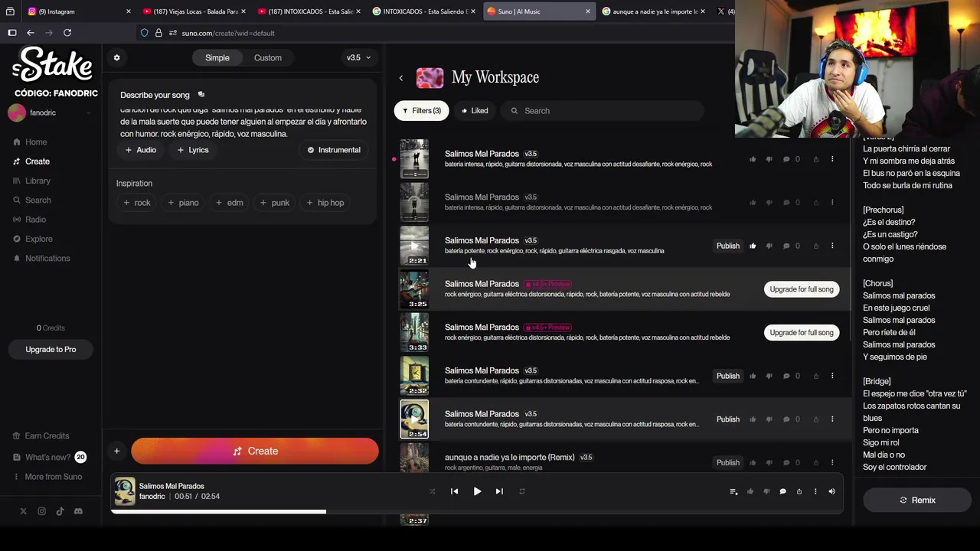Open comments on the 2:54 track
The image size is (980, 551).
[786, 419]
